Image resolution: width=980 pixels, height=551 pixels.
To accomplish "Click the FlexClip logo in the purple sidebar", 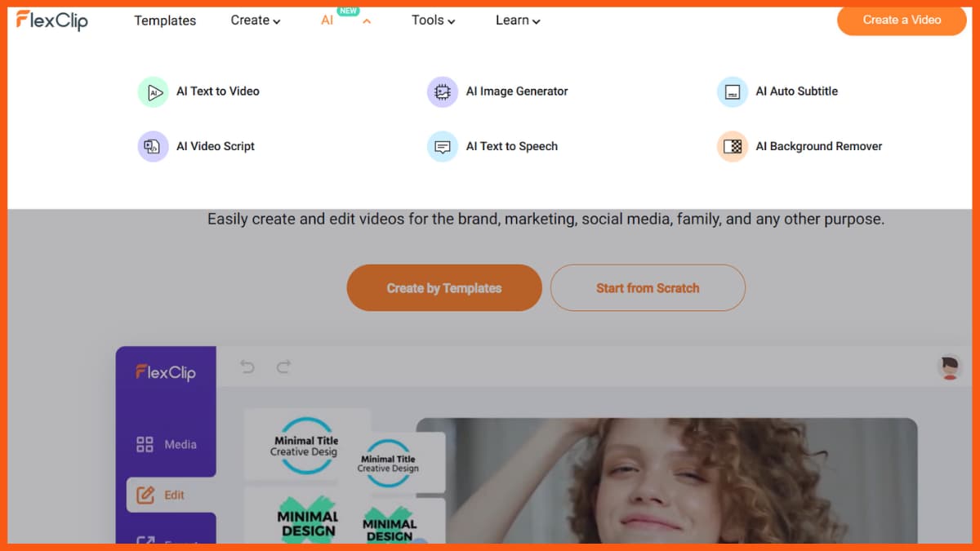I will pos(166,373).
